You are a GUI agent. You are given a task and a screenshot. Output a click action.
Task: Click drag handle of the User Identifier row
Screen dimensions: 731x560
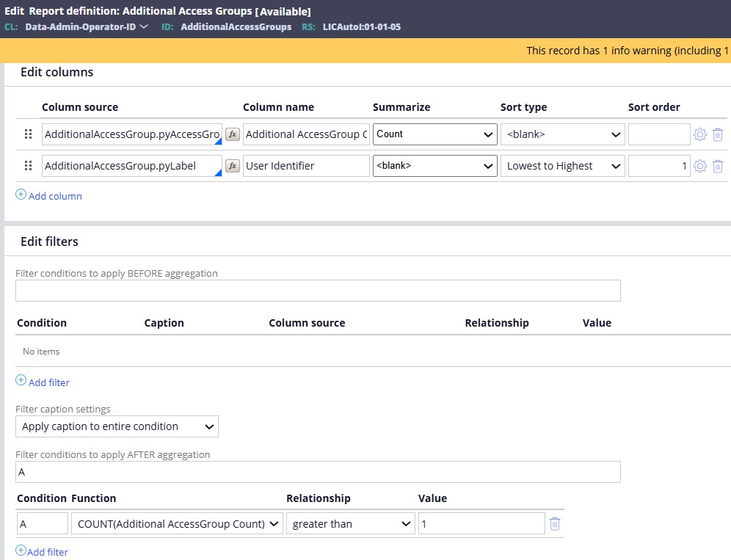point(28,166)
